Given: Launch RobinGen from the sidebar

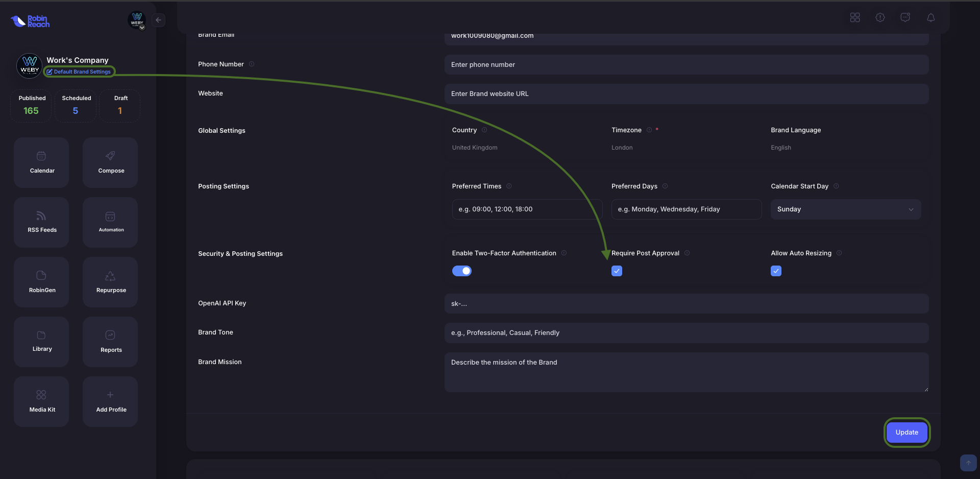Looking at the screenshot, I should 41,282.
